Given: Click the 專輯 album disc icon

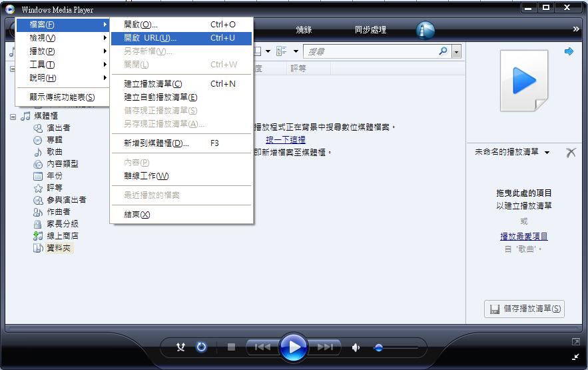Looking at the screenshot, I should tap(38, 140).
